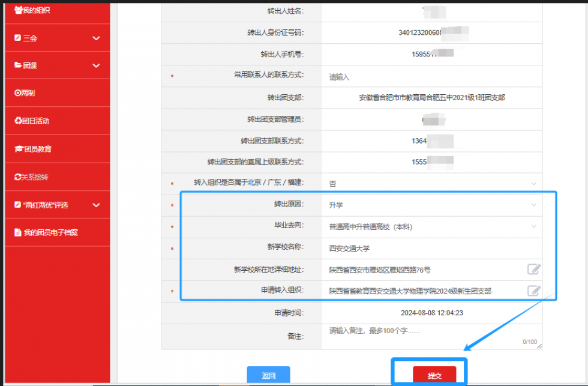The height and width of the screenshot is (386, 588).
Task: Expand the 三会 sidebar menu
Action: click(x=57, y=38)
